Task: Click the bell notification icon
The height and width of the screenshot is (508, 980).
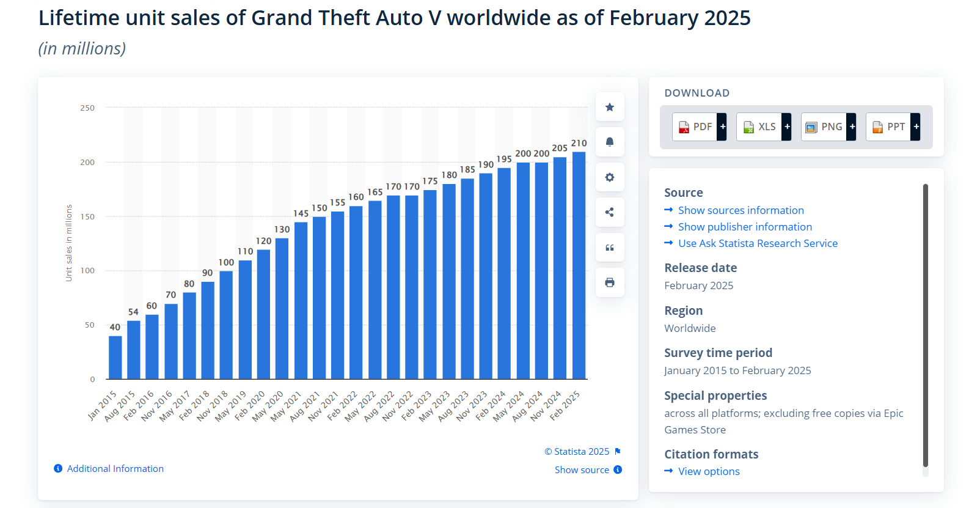Action: click(609, 142)
